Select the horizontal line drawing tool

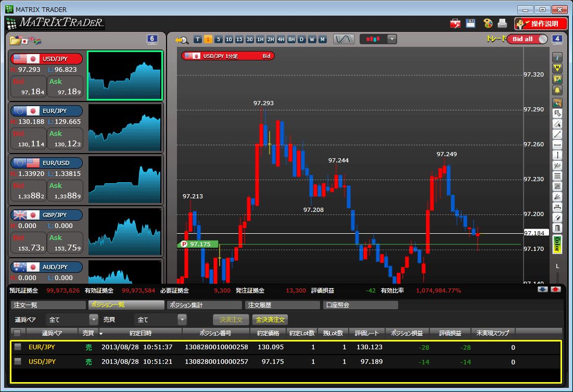557,145
